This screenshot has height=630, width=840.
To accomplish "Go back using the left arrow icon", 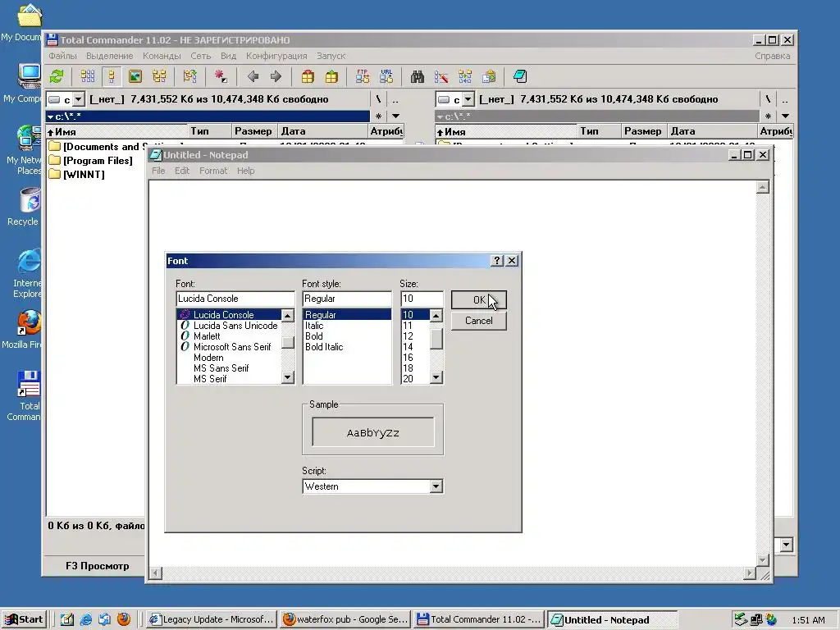I will coord(253,76).
